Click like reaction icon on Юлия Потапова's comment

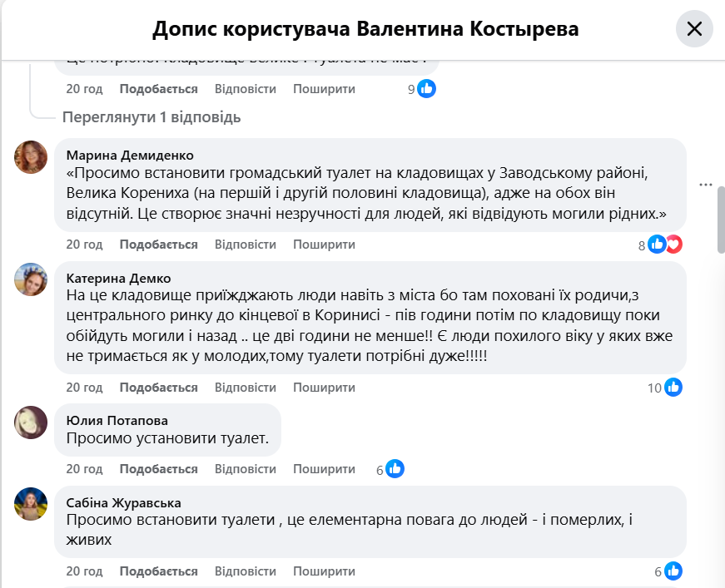[x=395, y=469]
